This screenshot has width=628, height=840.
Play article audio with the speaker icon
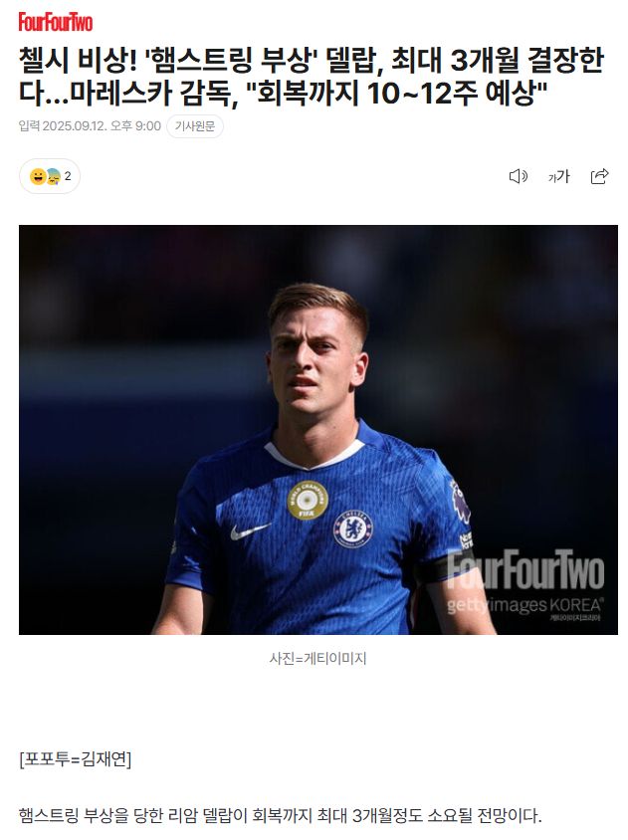pyautogui.click(x=518, y=176)
